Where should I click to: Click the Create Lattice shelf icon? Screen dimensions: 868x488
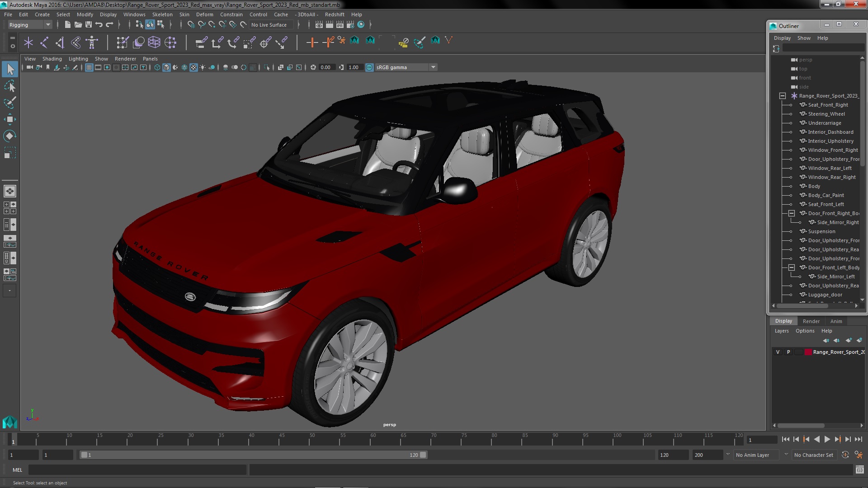pos(154,43)
